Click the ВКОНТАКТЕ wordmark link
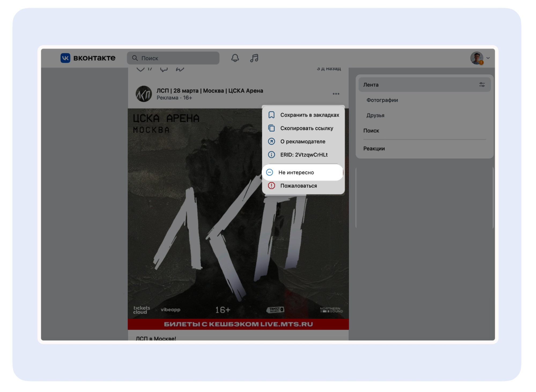Screen dimensions: 536x392 (x=94, y=58)
